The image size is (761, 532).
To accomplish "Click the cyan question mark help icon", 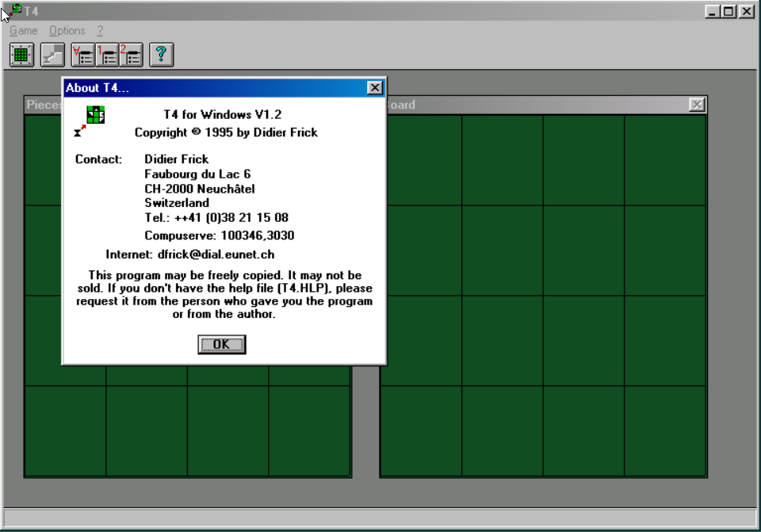I will 162,55.
